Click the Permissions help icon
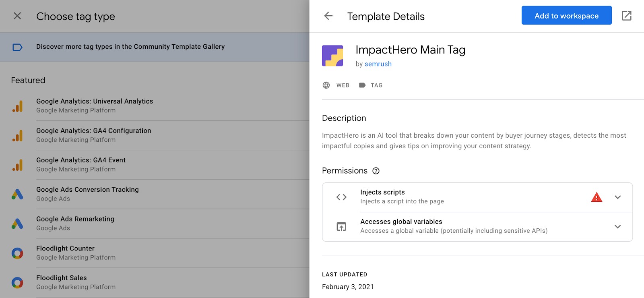Viewport: 644px width, 298px height. coord(376,171)
